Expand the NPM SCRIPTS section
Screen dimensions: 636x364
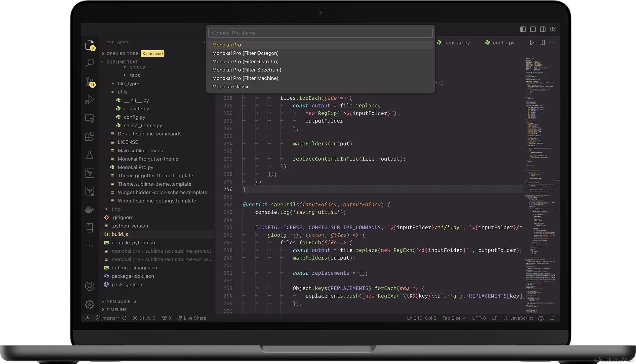coord(121,301)
